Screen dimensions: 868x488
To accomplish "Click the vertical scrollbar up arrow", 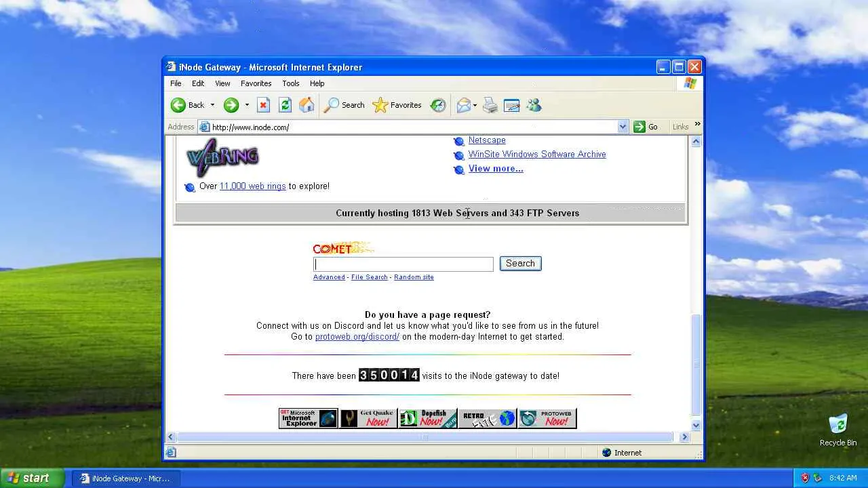I will click(696, 142).
